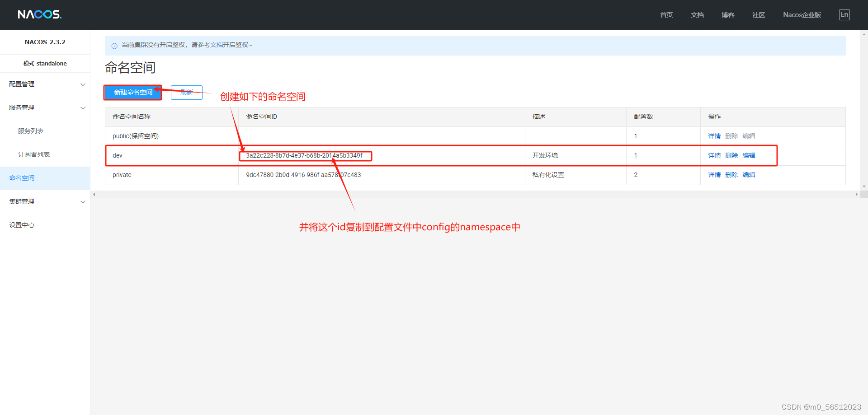The image size is (868, 415).
Task: Click the NACOS logo
Action: tap(40, 14)
